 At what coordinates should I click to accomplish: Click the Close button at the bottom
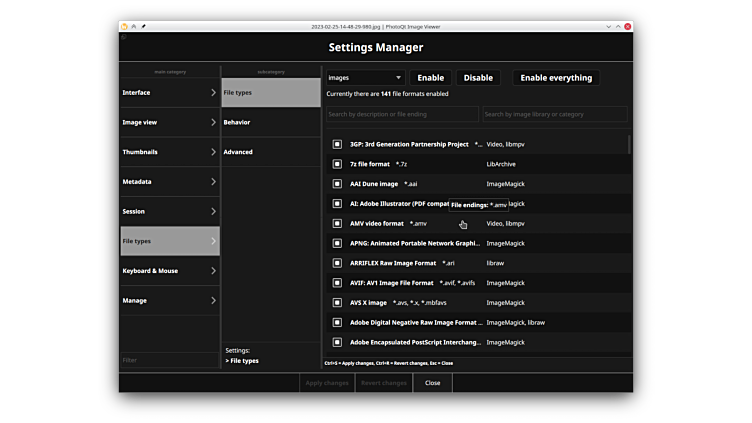click(x=432, y=383)
